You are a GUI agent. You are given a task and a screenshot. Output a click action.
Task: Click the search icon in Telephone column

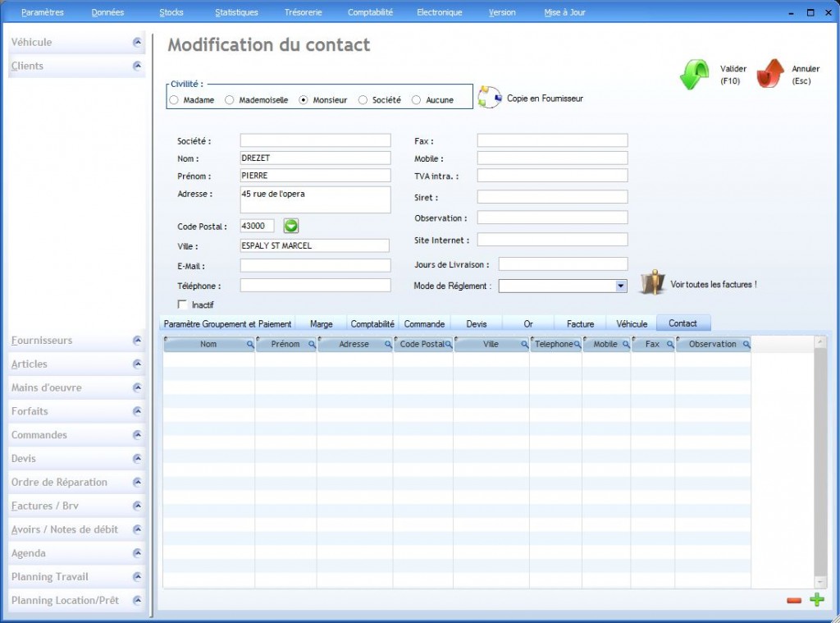click(577, 344)
